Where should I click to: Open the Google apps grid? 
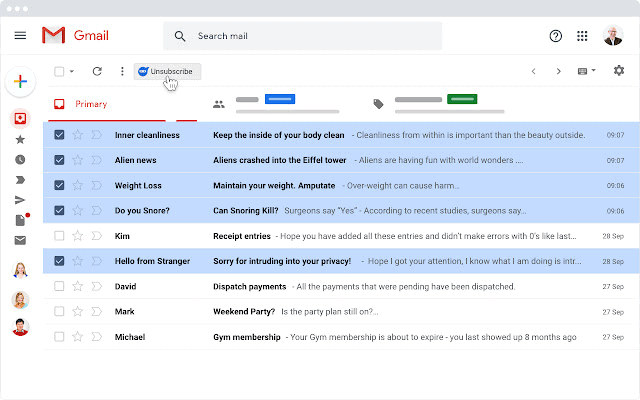tap(583, 36)
